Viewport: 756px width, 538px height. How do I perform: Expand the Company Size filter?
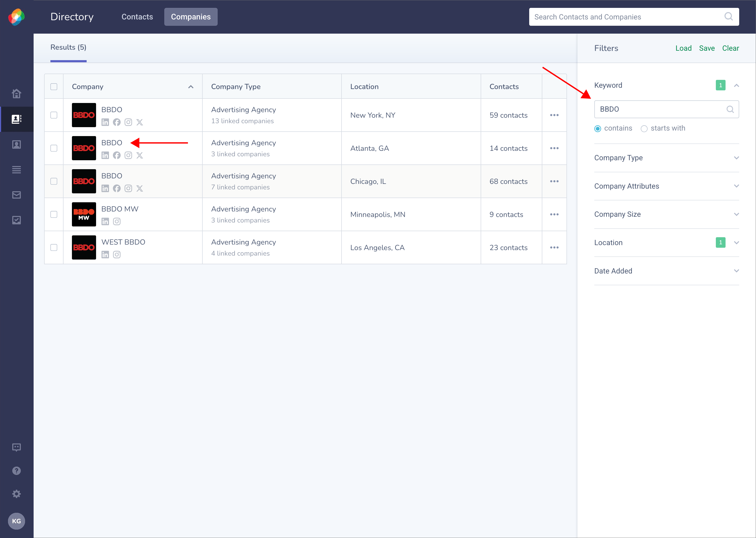tap(737, 214)
